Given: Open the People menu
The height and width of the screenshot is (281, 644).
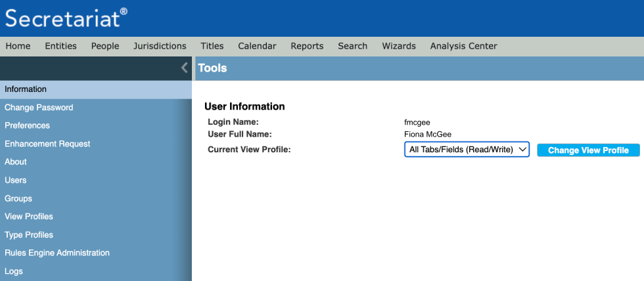Looking at the screenshot, I should coord(105,46).
